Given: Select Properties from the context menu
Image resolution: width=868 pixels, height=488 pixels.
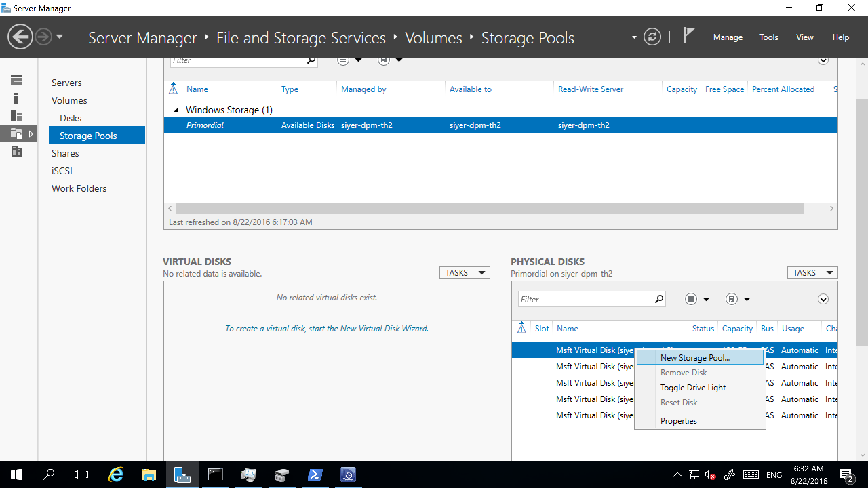Looking at the screenshot, I should (679, 421).
